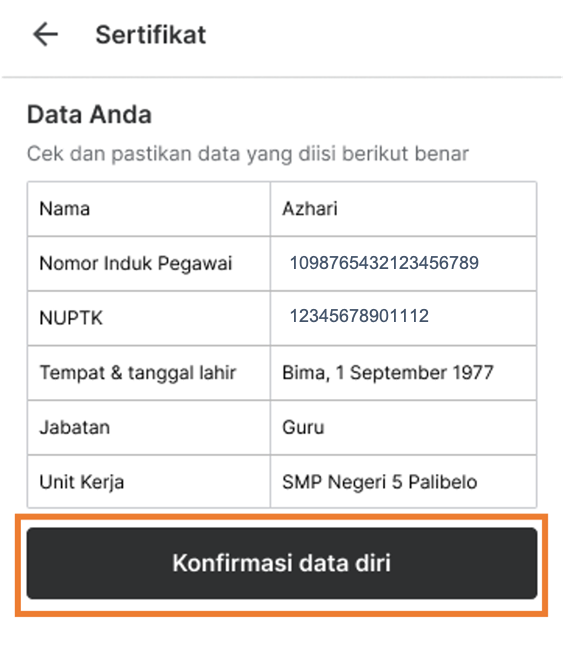
Task: Click the Konfirmasi data diri button
Action: click(282, 563)
